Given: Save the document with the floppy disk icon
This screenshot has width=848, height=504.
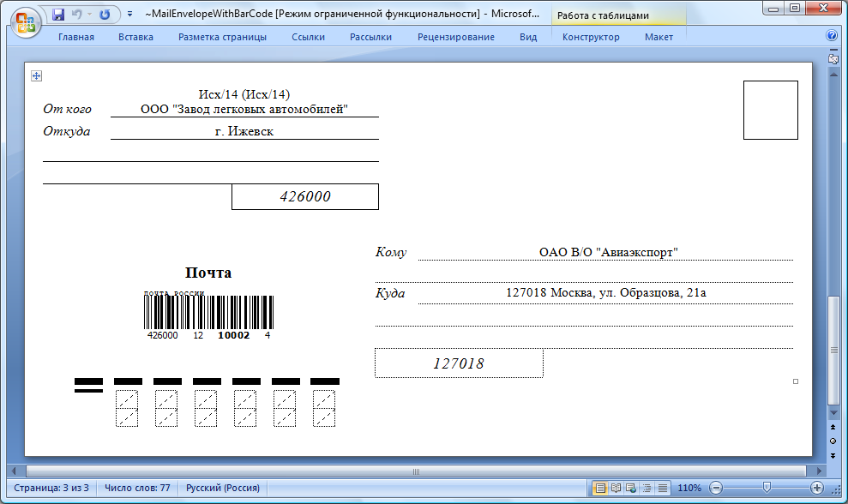Looking at the screenshot, I should pyautogui.click(x=58, y=14).
